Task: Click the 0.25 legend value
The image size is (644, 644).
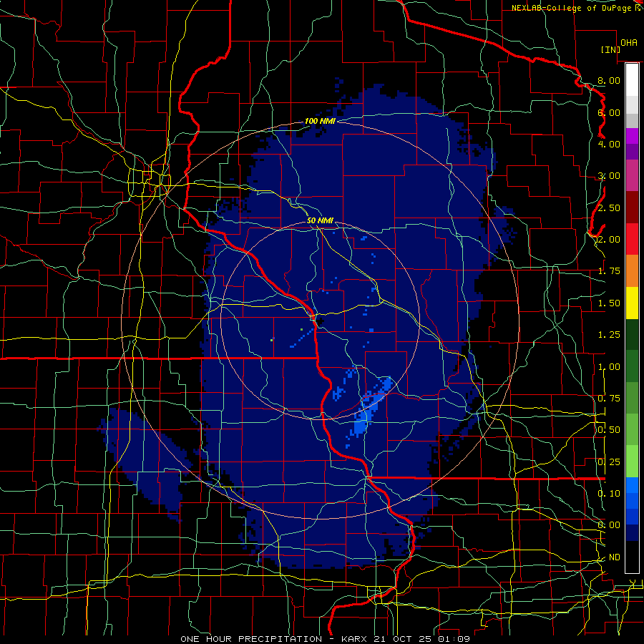Action: point(609,462)
